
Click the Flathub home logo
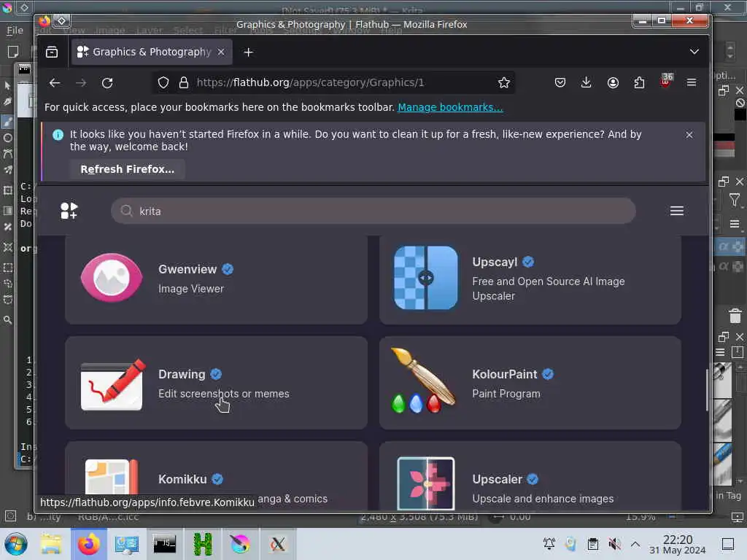tap(69, 211)
